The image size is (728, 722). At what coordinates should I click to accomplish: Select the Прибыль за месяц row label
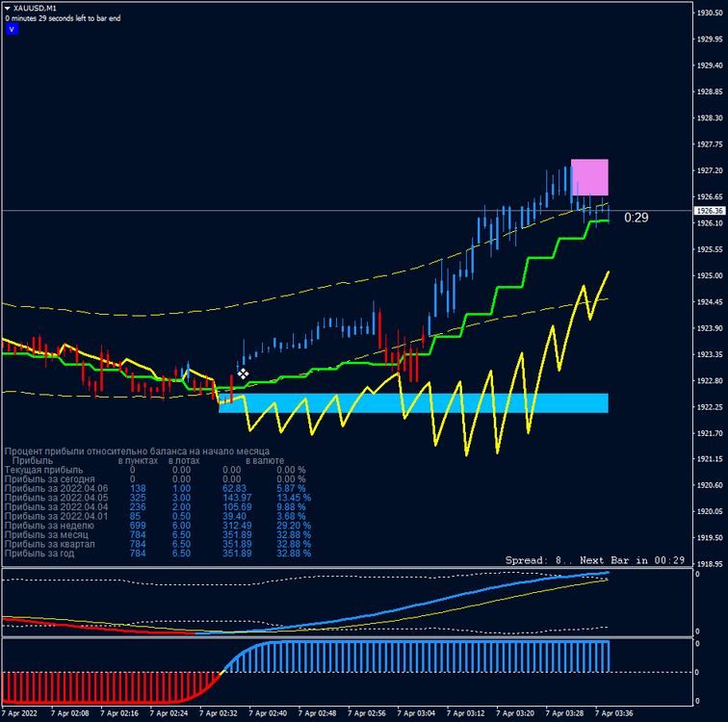point(46,535)
